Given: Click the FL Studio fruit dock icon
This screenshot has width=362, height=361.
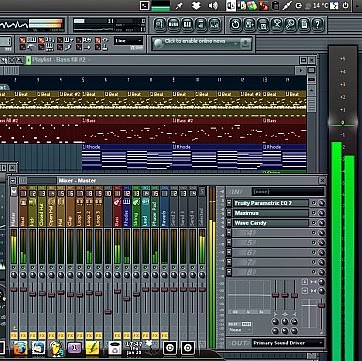Looking at the screenshot, I should pyautogui.click(x=57, y=348).
